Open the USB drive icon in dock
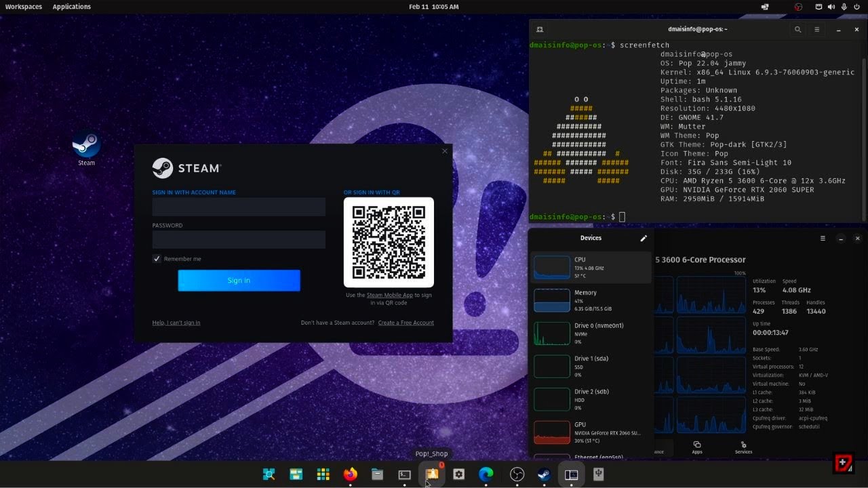 click(x=599, y=474)
